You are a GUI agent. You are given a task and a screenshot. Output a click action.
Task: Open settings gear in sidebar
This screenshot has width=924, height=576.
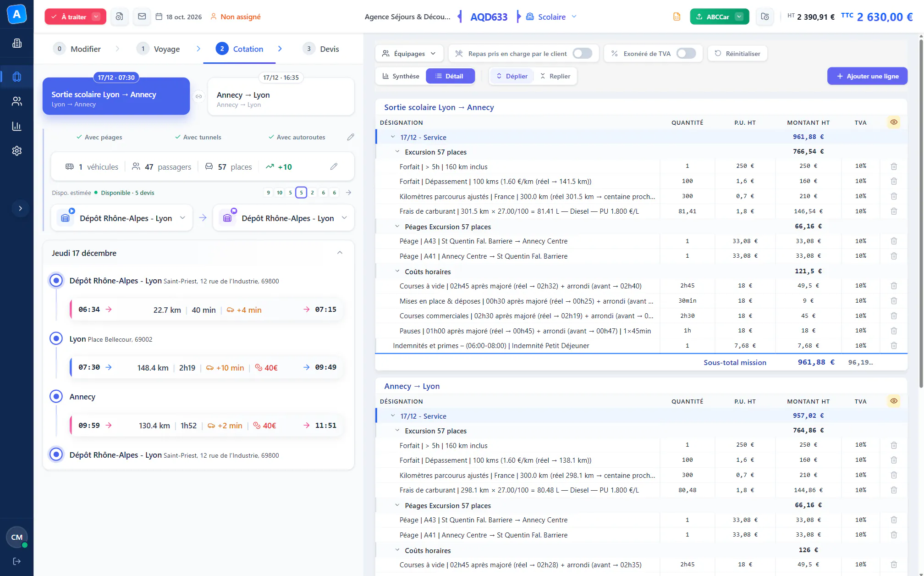click(17, 151)
